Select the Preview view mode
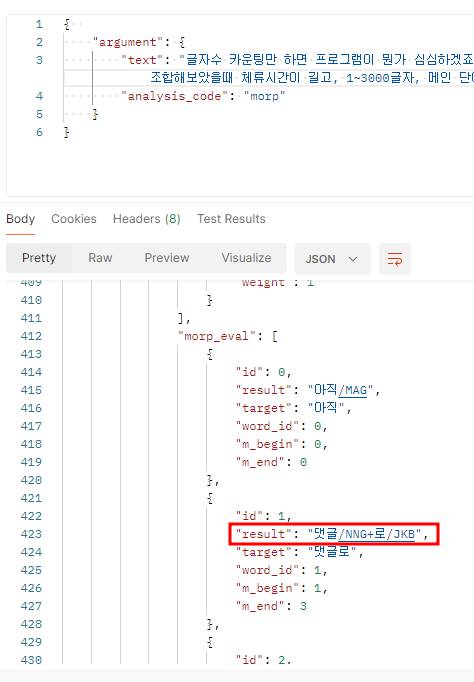Screen dimensions: 474x682 tap(167, 258)
